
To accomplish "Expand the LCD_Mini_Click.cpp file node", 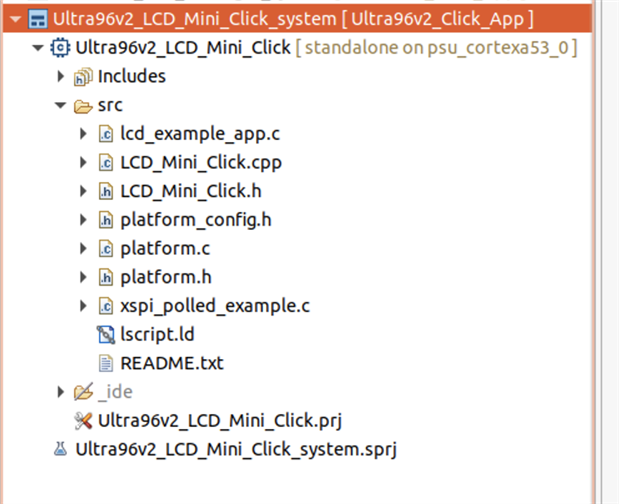I will (83, 162).
